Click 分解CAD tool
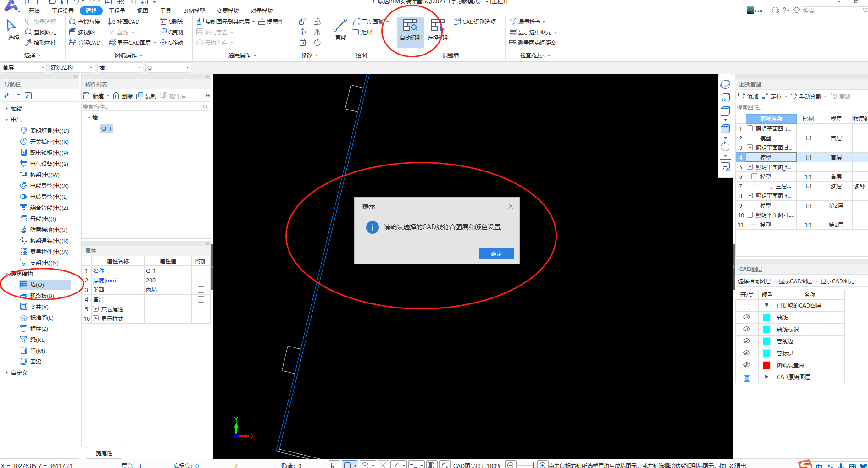Image resolution: width=868 pixels, height=468 pixels. [x=84, y=43]
